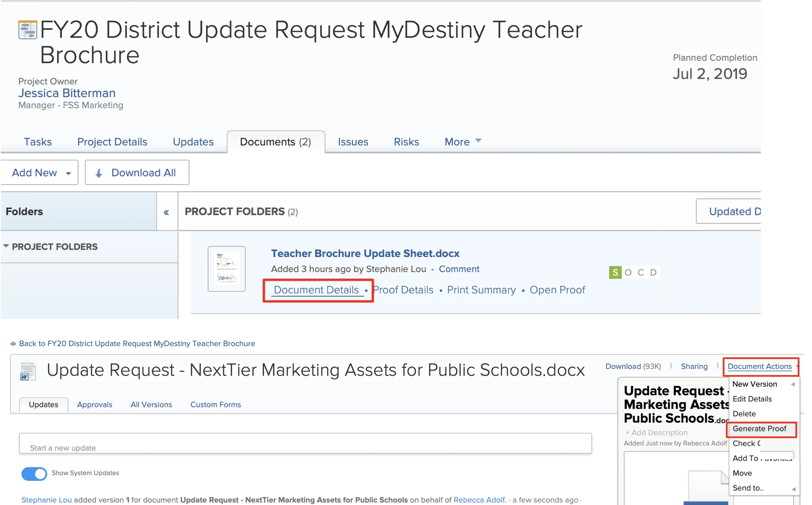The width and height of the screenshot is (812, 505).
Task: Click Comment link on Teacher Brochure document
Action: click(x=459, y=269)
